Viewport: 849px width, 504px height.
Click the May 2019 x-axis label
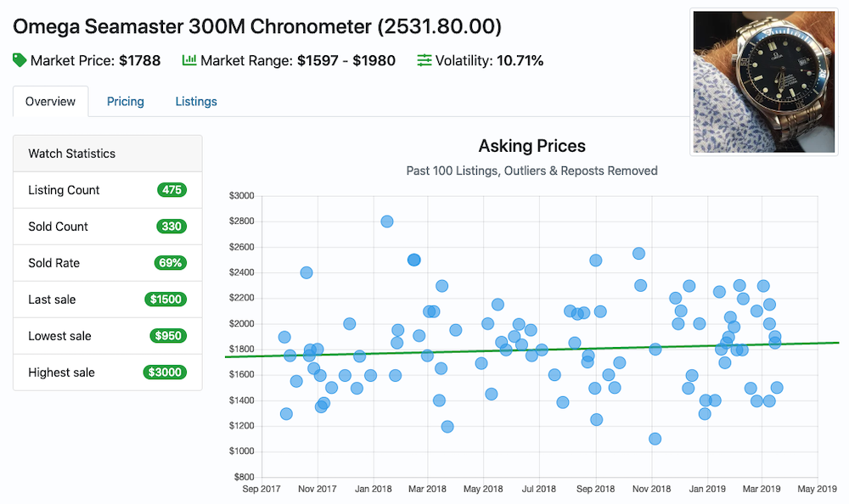point(817,489)
